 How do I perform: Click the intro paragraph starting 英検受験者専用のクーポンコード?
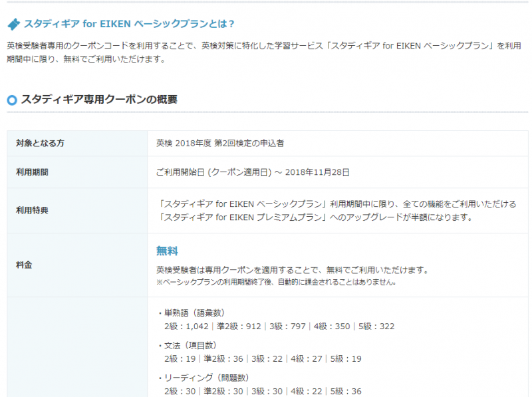pos(264,53)
